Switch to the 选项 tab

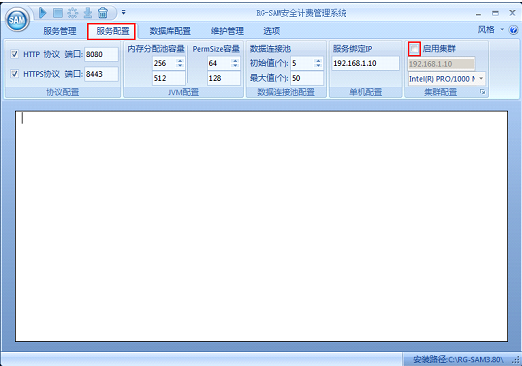coord(271,31)
